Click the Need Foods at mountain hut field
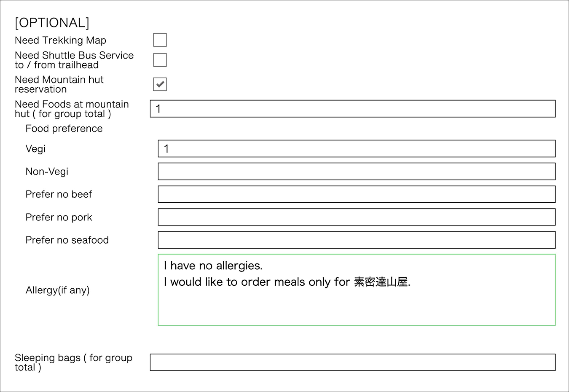The height and width of the screenshot is (392, 569). pyautogui.click(x=353, y=109)
